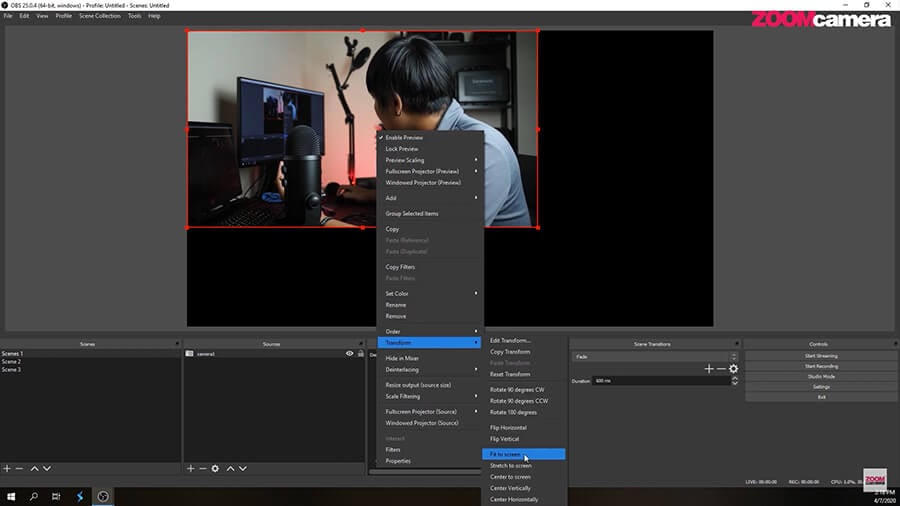900x506 pixels.
Task: Undock the Scenes panel with its corner icon
Action: click(x=177, y=344)
